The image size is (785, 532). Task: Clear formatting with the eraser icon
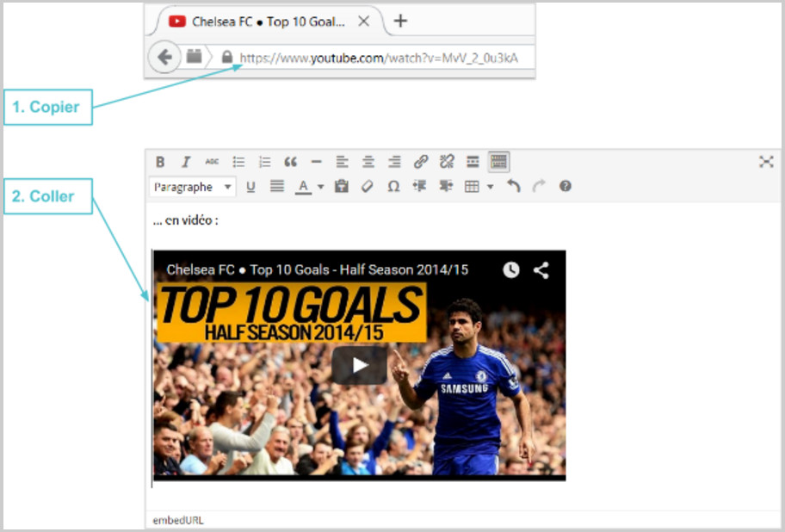click(367, 186)
